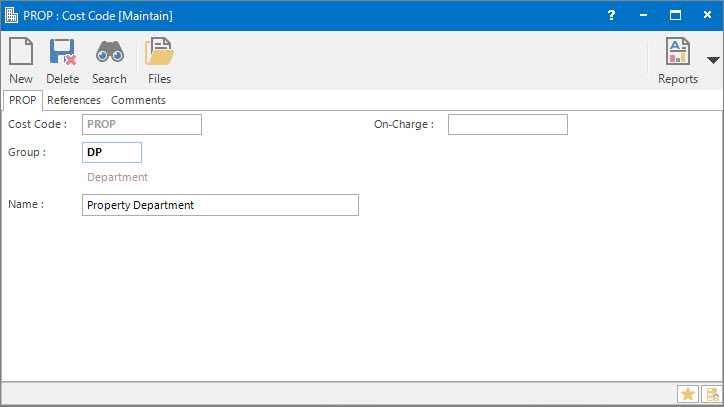This screenshot has width=724, height=407.
Task: Focus the Group field containing DP
Action: [x=112, y=152]
